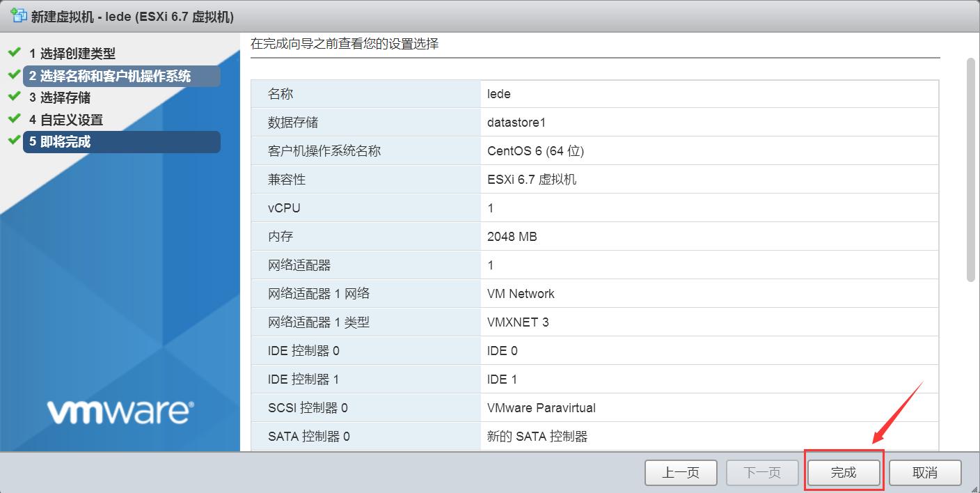Click the disabled 下一页 button
The height and width of the screenshot is (493, 980).
click(x=762, y=472)
